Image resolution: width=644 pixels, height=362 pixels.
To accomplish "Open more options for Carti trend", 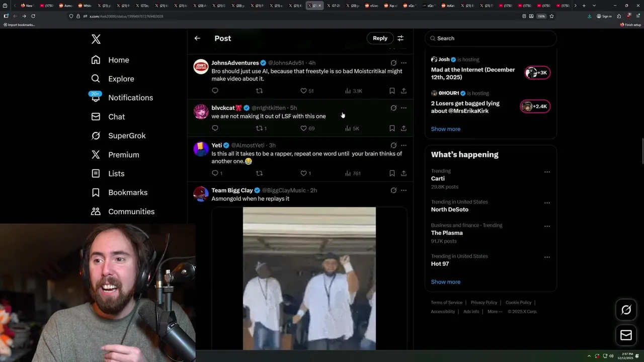I will (x=547, y=172).
